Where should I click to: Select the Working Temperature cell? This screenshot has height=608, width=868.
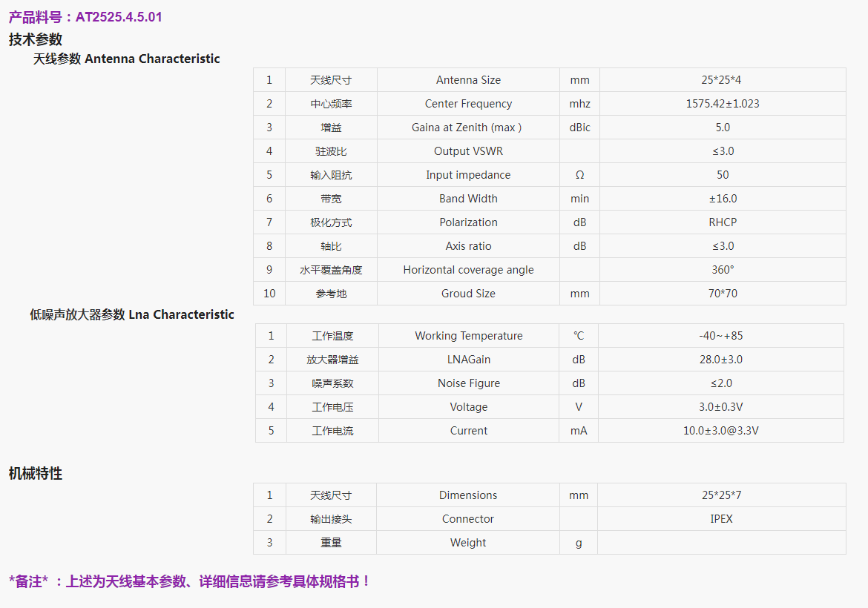click(468, 336)
